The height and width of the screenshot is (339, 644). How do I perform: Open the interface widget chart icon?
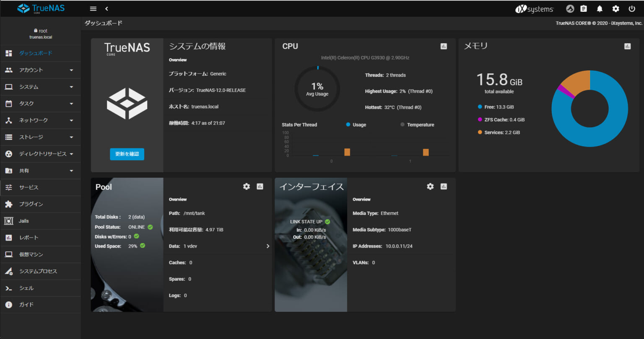(x=444, y=186)
